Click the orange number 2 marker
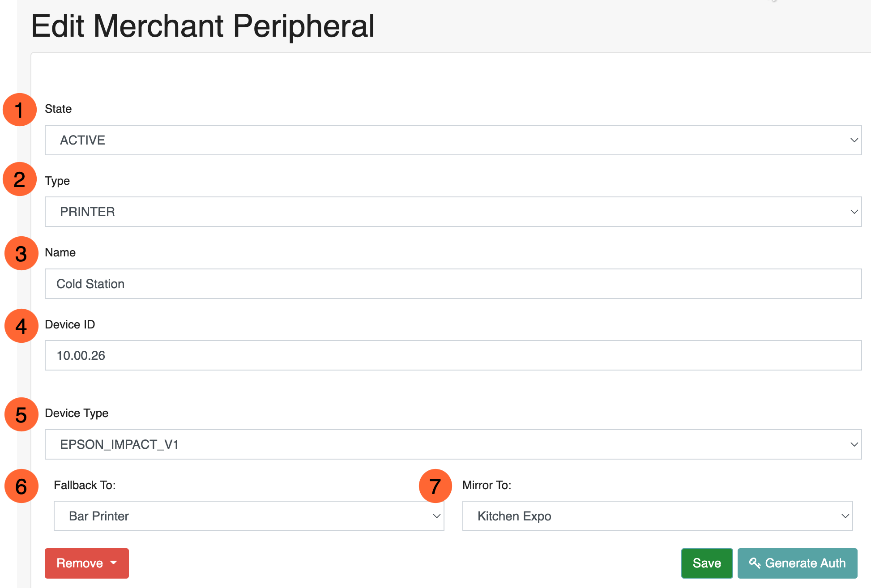 (x=19, y=179)
